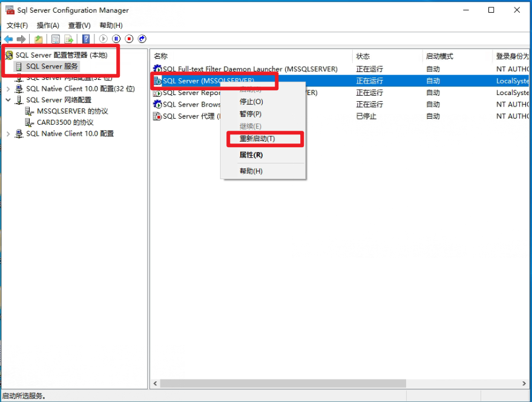The height and width of the screenshot is (402, 532).
Task: Click the CARD3500 的协议 icon
Action: pos(30,122)
